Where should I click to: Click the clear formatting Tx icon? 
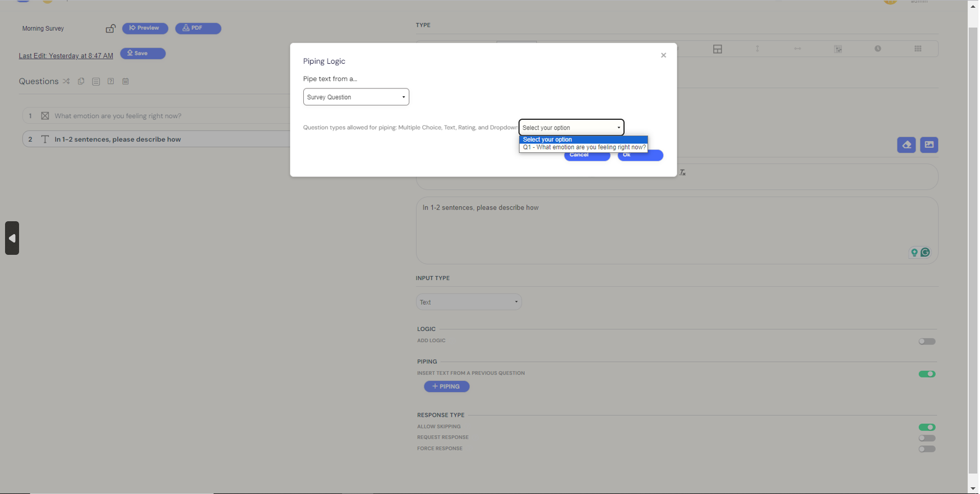[682, 173]
